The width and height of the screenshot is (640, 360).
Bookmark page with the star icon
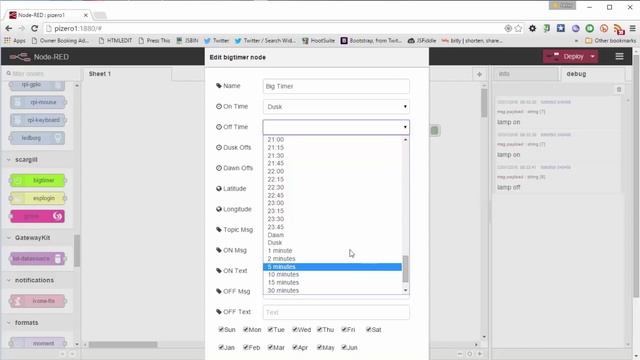pyautogui.click(x=518, y=28)
